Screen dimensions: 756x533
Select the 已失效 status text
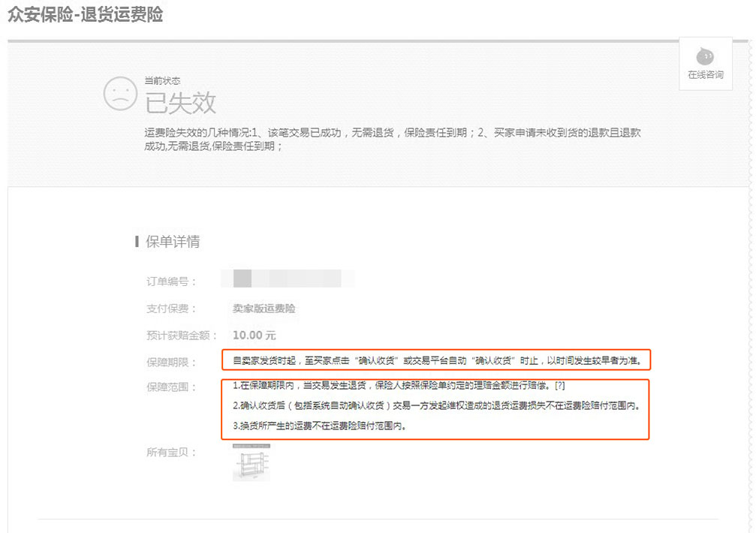[x=180, y=103]
